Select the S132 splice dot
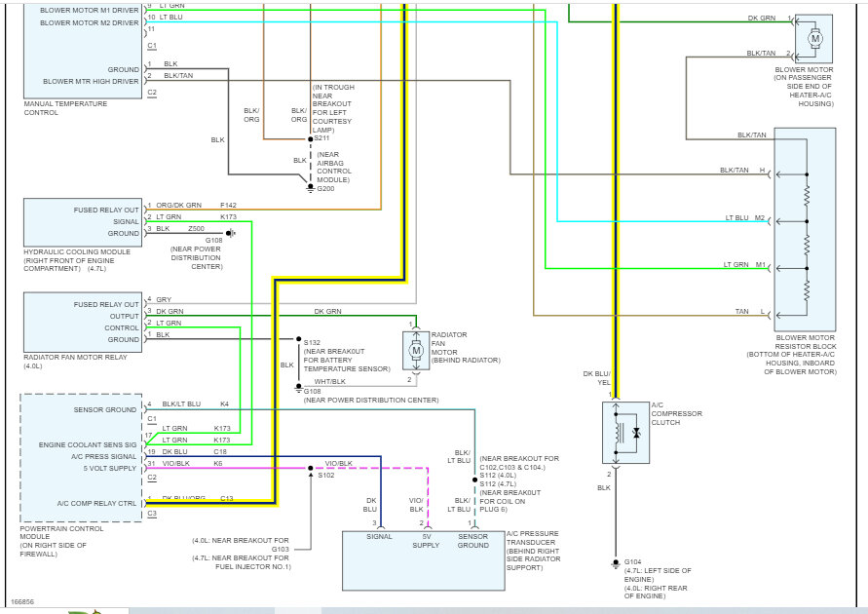Image resolution: width=868 pixels, height=614 pixels. (298, 339)
